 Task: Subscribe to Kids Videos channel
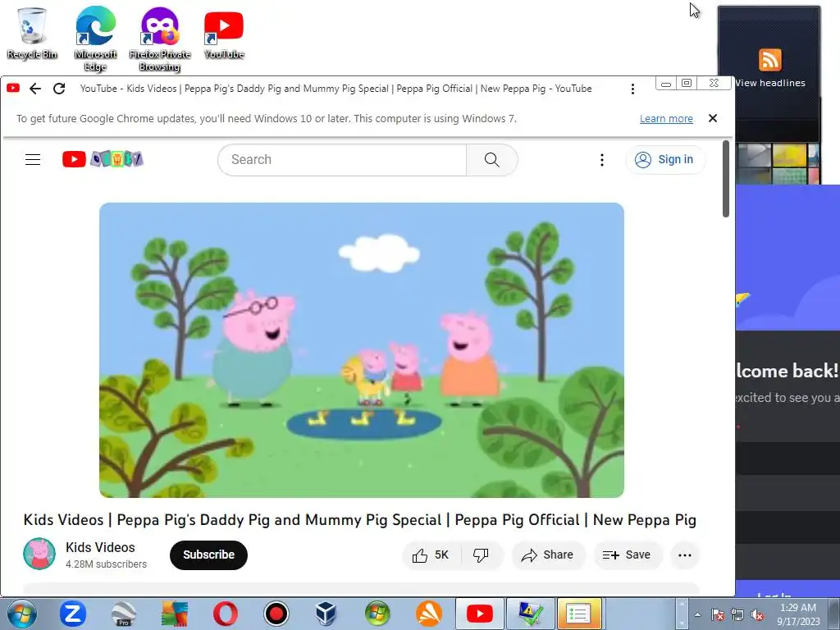(208, 555)
